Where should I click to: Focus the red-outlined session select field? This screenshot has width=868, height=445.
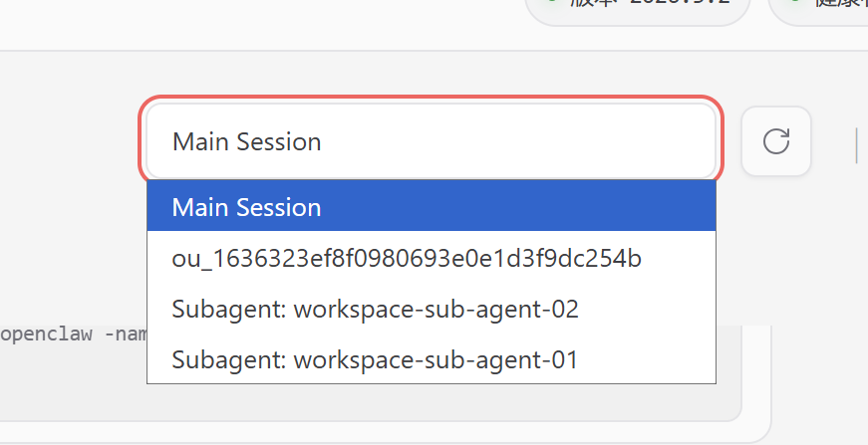431,141
